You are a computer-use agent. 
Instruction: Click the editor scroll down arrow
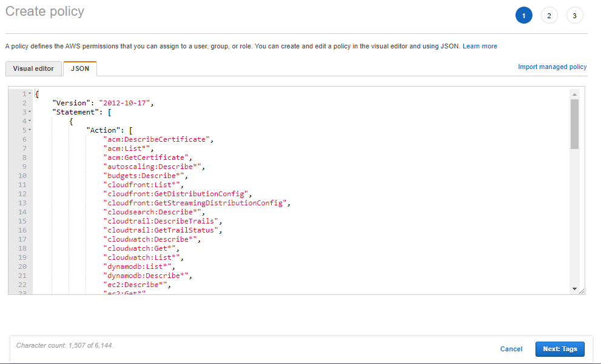[574, 289]
